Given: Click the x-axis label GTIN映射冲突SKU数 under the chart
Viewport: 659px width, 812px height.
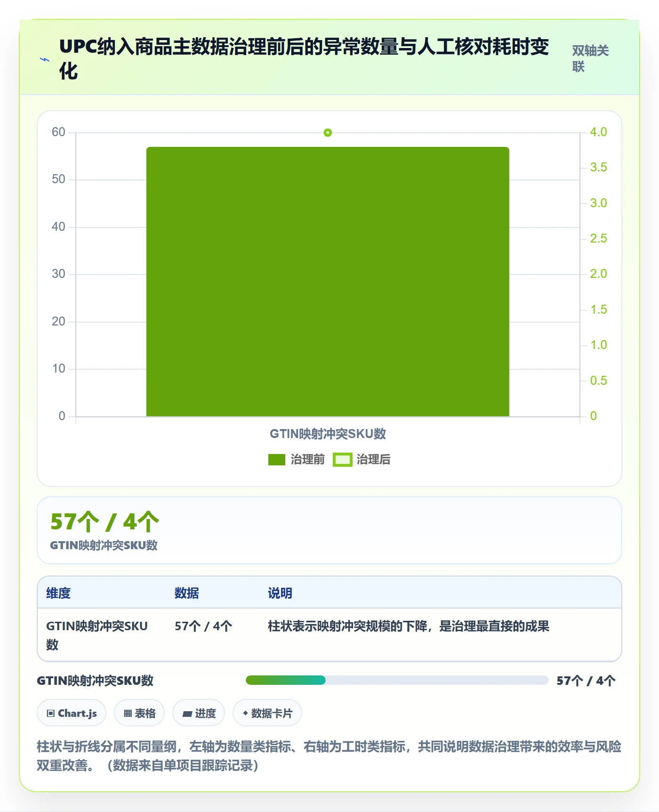Looking at the screenshot, I should tap(328, 434).
